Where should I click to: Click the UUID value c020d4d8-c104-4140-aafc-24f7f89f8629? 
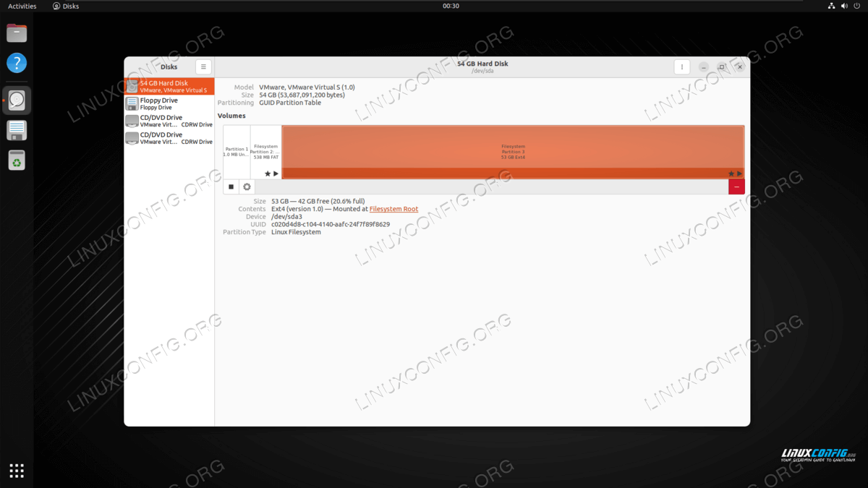click(x=331, y=224)
